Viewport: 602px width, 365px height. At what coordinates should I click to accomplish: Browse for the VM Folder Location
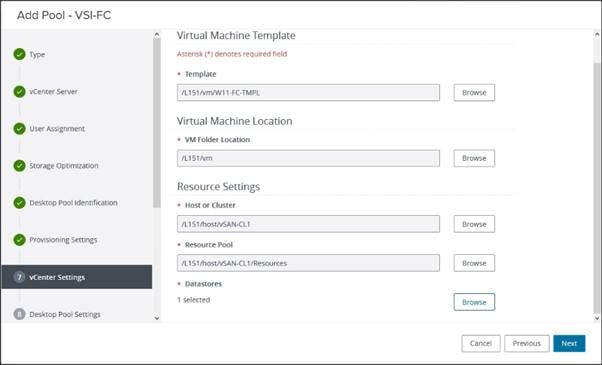474,158
